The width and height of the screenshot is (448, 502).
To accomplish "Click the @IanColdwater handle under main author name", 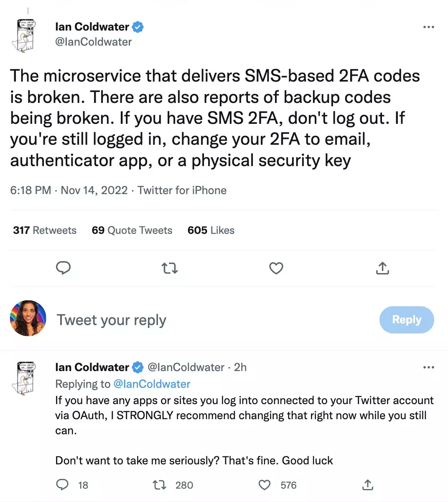I will (94, 42).
